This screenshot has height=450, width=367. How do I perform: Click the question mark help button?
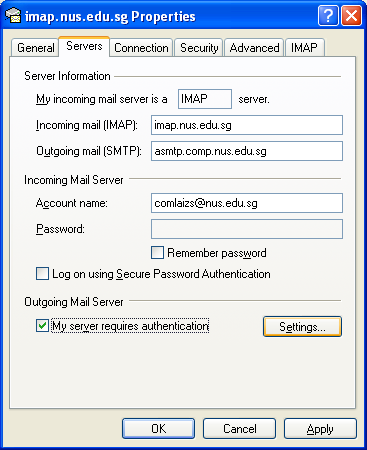tap(328, 16)
